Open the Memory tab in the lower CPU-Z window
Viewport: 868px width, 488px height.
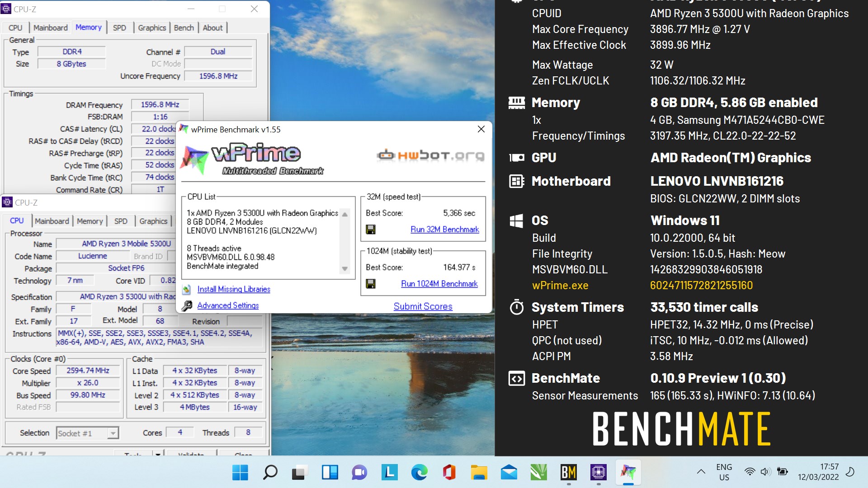tap(90, 221)
